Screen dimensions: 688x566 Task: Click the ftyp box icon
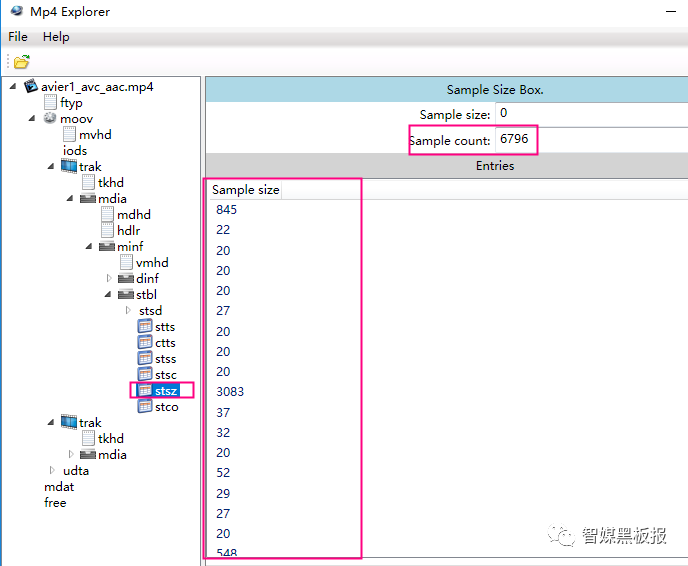pos(50,102)
